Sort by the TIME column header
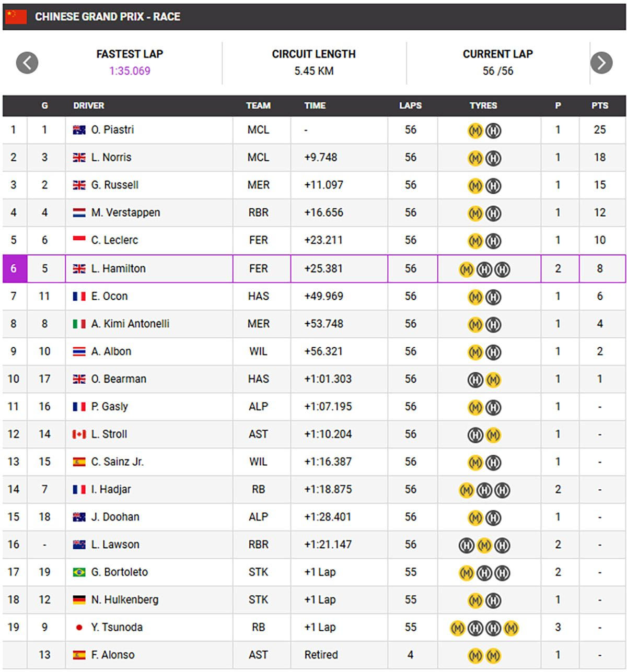Image resolution: width=627 pixels, height=672 pixels. pos(315,105)
